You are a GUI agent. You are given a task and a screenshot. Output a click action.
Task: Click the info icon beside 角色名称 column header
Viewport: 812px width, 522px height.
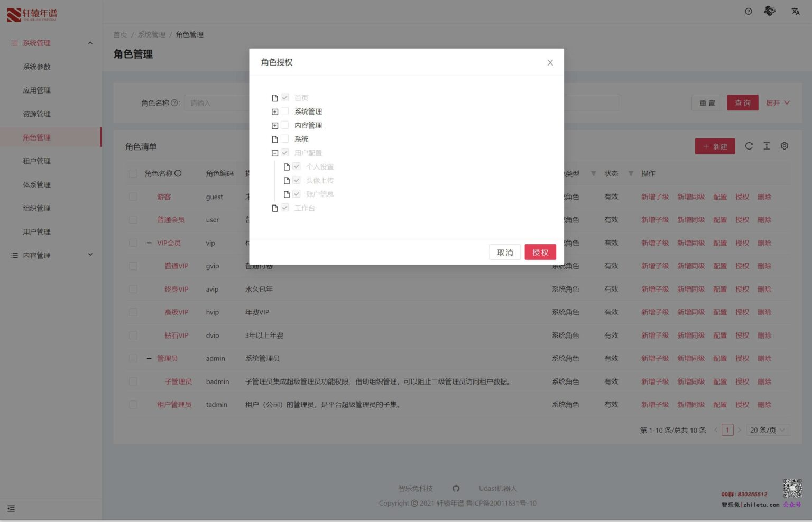click(x=178, y=173)
